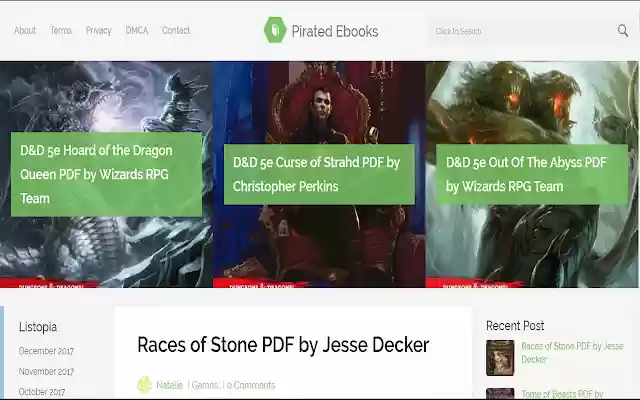Image resolution: width=640 pixels, height=400 pixels.
Task: Open the Terms page
Action: pos(61,30)
